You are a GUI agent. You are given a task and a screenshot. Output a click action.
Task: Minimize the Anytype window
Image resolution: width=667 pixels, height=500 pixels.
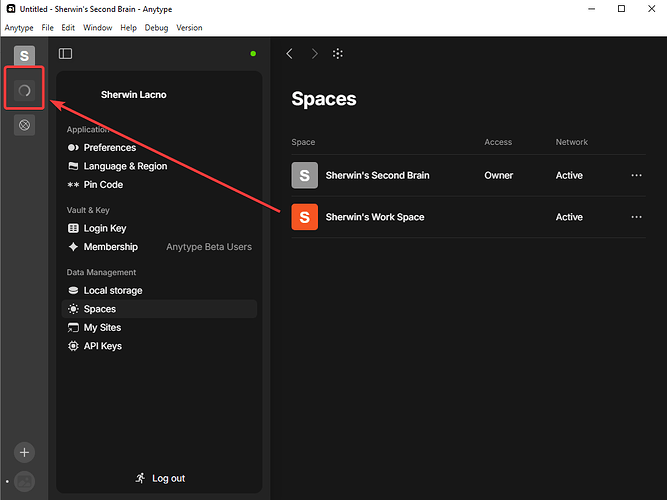591,9
